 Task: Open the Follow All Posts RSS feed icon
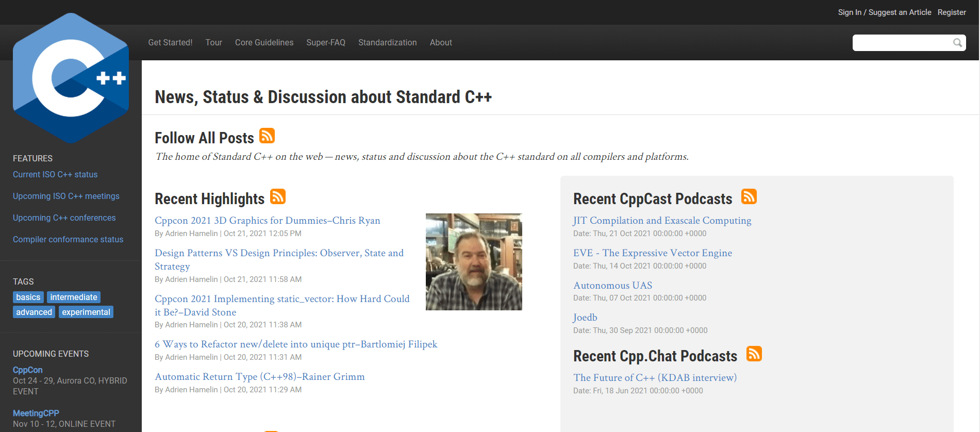267,136
